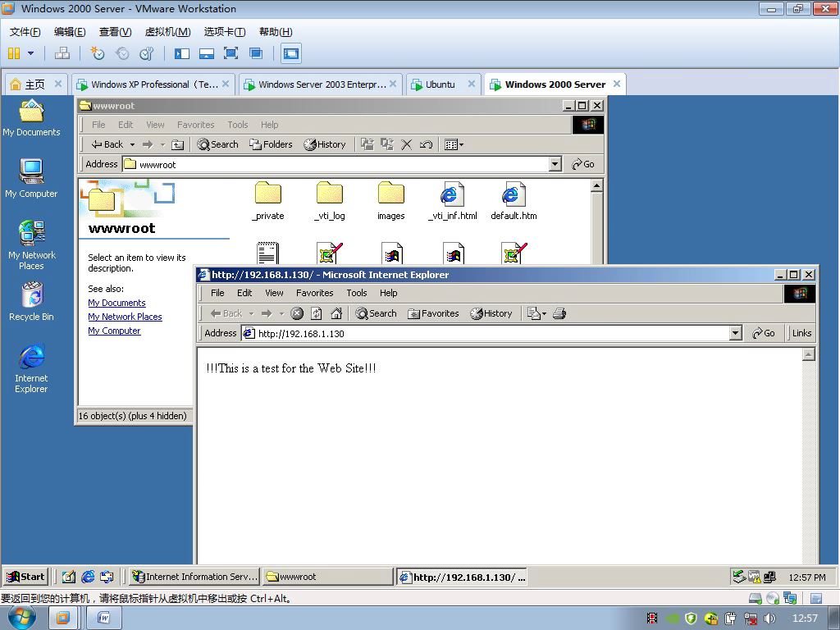Image resolution: width=840 pixels, height=630 pixels.
Task: Click Search in the wwwroot window toolbar
Action: [217, 144]
